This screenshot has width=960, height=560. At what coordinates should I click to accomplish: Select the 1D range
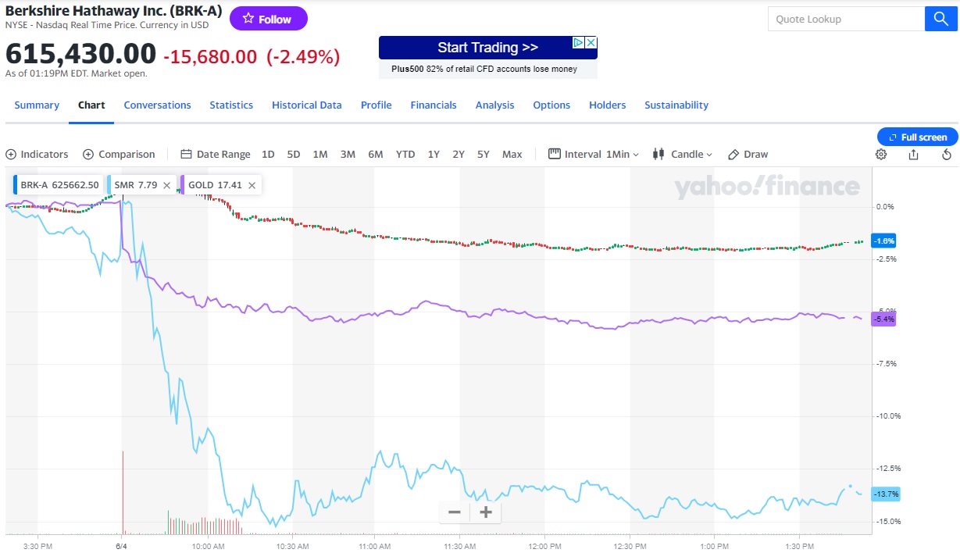tap(268, 154)
